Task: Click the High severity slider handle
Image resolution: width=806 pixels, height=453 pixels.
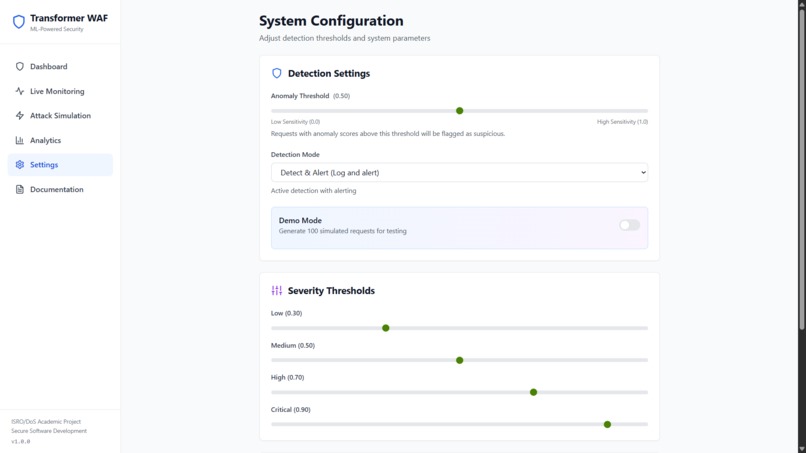Action: tap(534, 392)
